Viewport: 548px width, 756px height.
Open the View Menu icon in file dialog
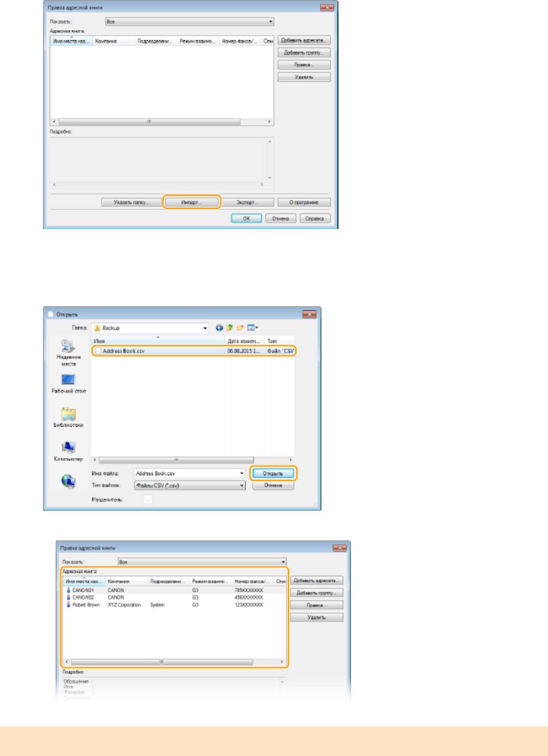pos(253,328)
